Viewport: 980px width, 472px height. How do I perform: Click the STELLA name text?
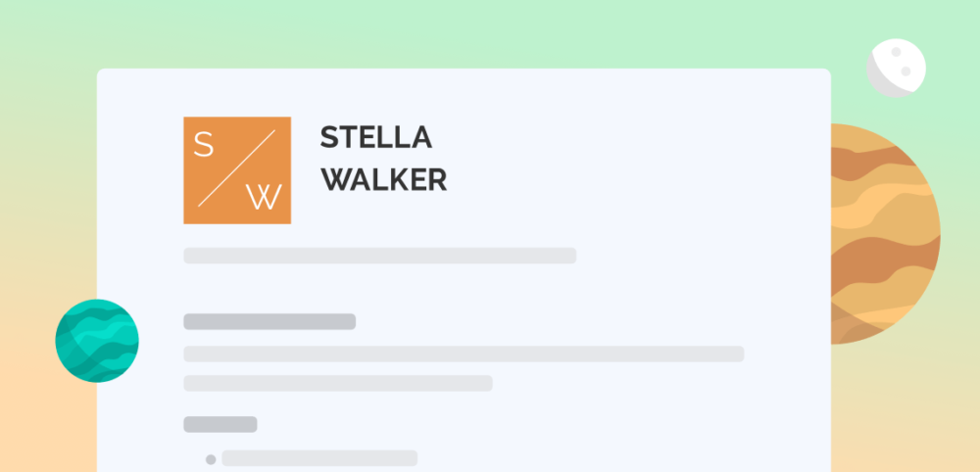[375, 137]
